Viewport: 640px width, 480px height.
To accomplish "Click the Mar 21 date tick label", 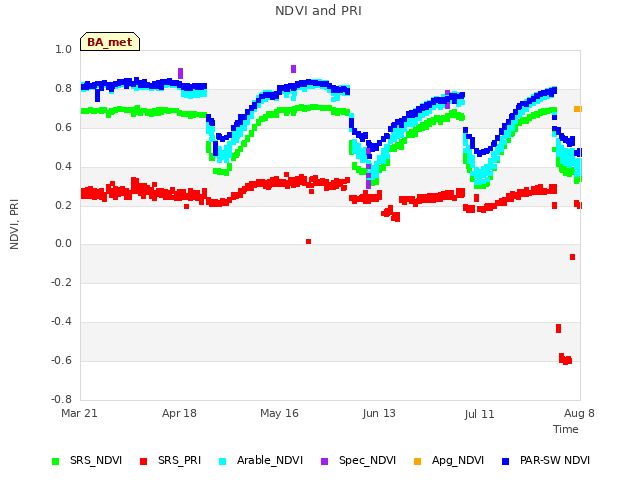I will pos(80,413).
